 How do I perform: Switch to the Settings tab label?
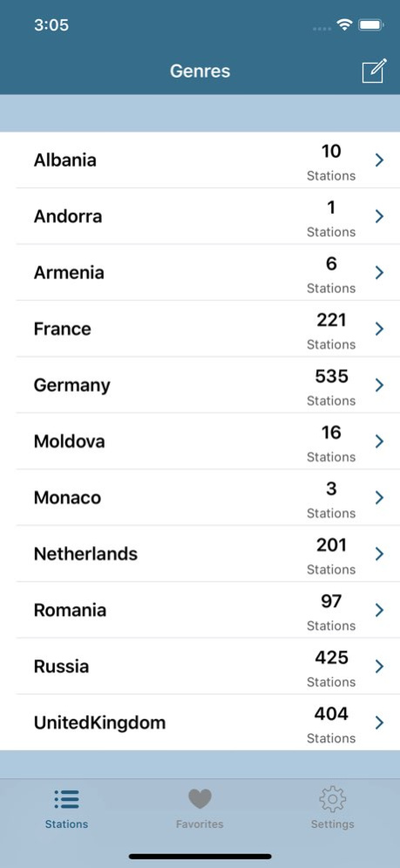pos(333,824)
